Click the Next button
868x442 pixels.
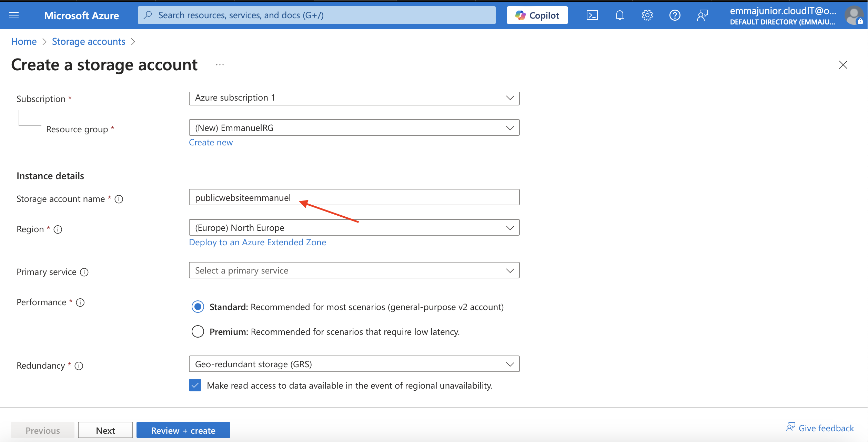105,430
